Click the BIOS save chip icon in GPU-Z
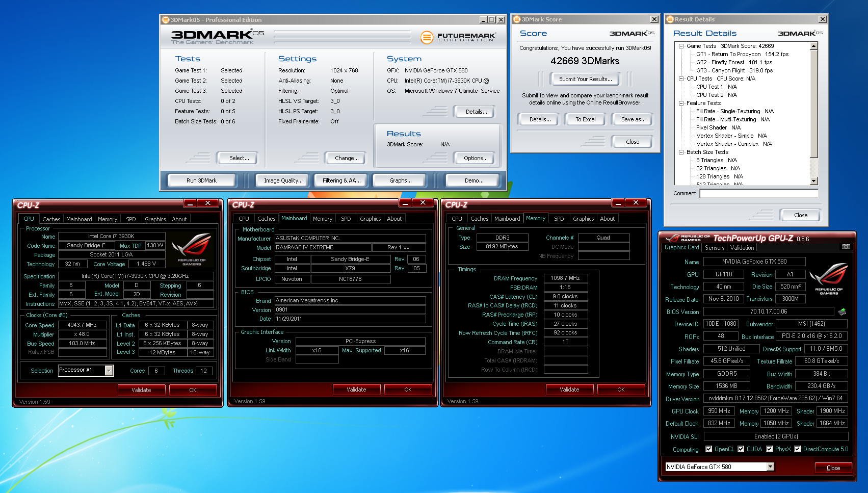 pyautogui.click(x=841, y=312)
